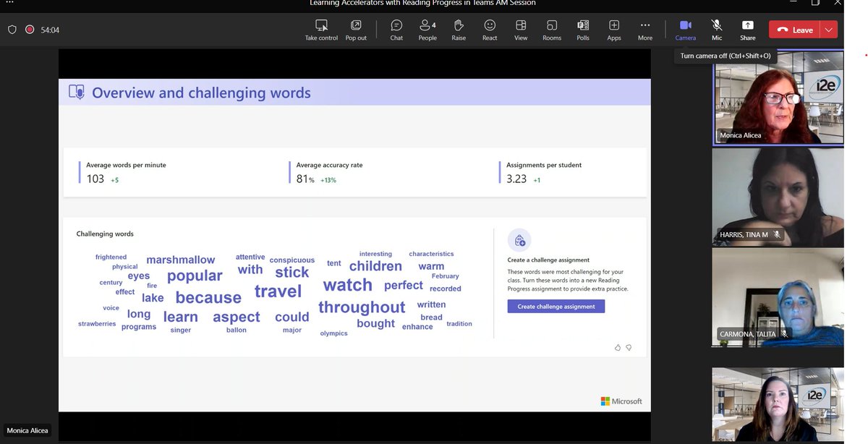
Task: Turn your camera off
Action: tap(685, 29)
